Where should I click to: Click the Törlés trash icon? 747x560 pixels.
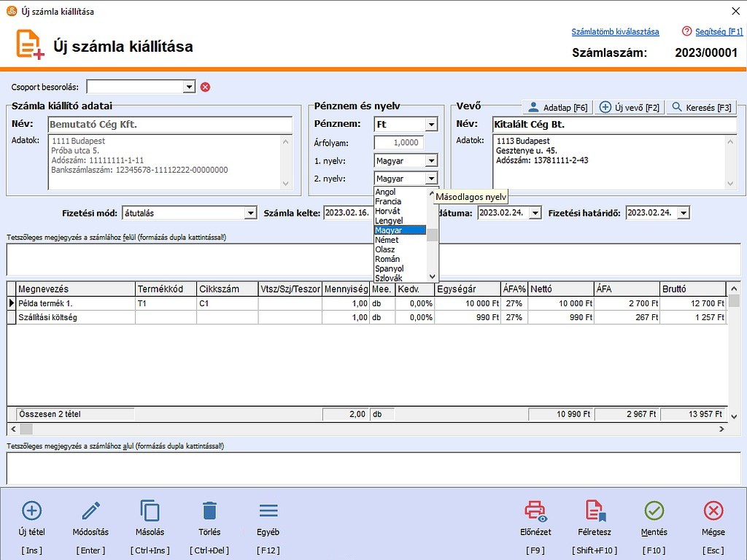(209, 510)
